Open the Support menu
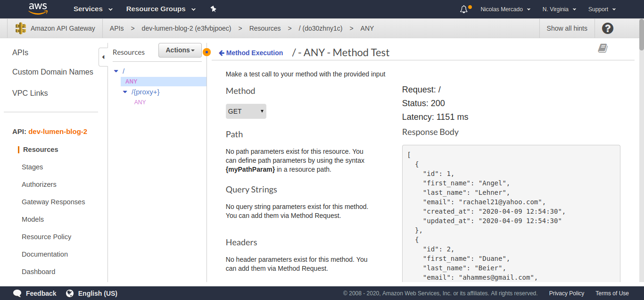Viewport: 644px width, 300px height. [602, 9]
